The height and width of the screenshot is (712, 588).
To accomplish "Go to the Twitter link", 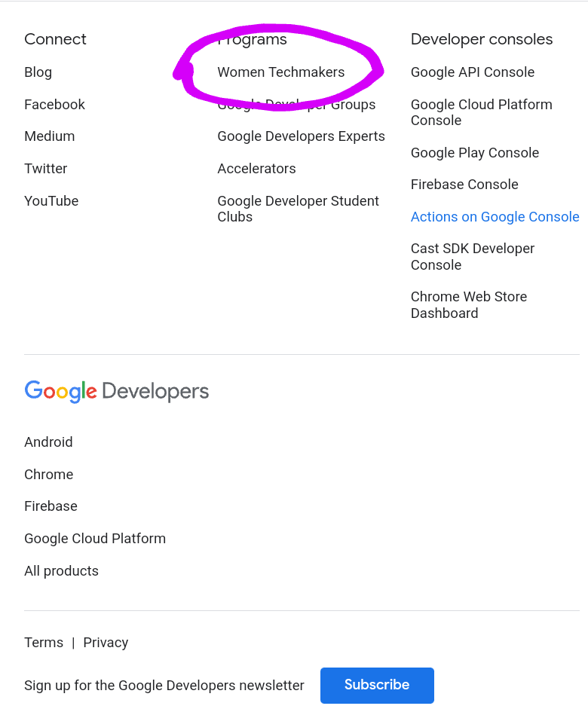I will pyautogui.click(x=46, y=169).
